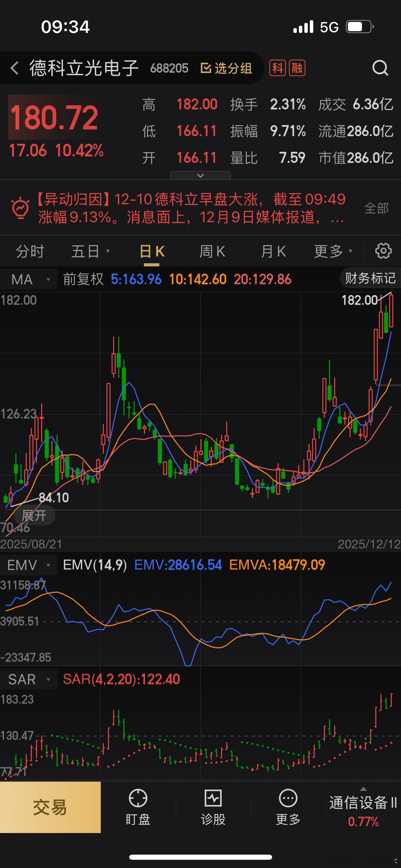Tap 前复权 adjustment setting
Image resolution: width=401 pixels, height=868 pixels.
pos(83,279)
